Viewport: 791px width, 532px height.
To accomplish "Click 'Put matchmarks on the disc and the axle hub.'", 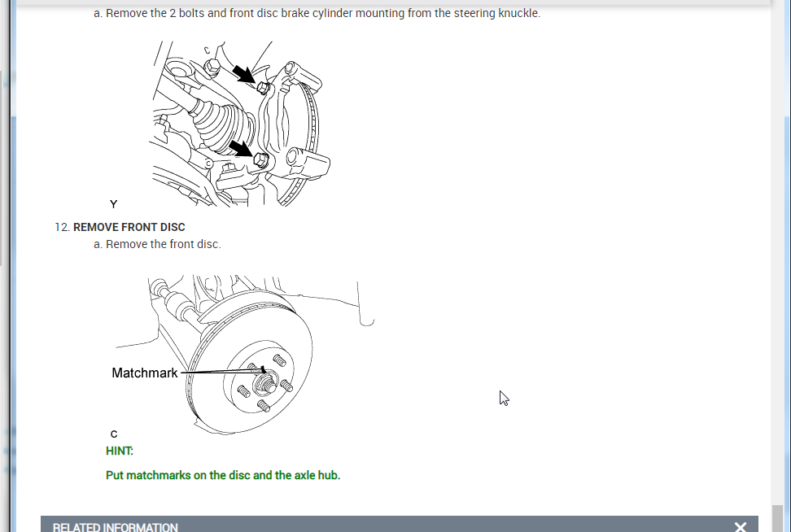I will click(x=223, y=475).
